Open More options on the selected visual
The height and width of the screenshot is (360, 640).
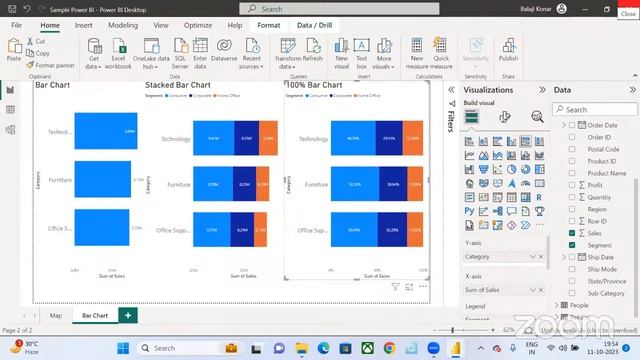coord(423,287)
